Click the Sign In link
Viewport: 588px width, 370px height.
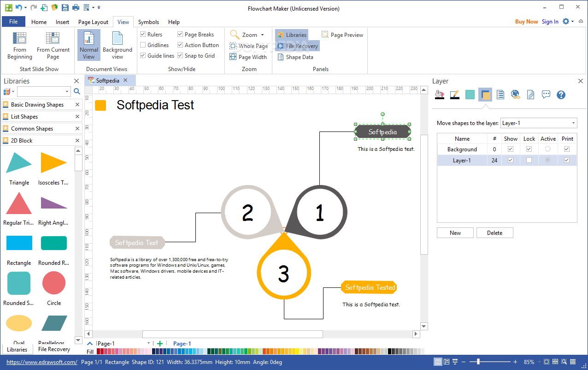point(550,22)
